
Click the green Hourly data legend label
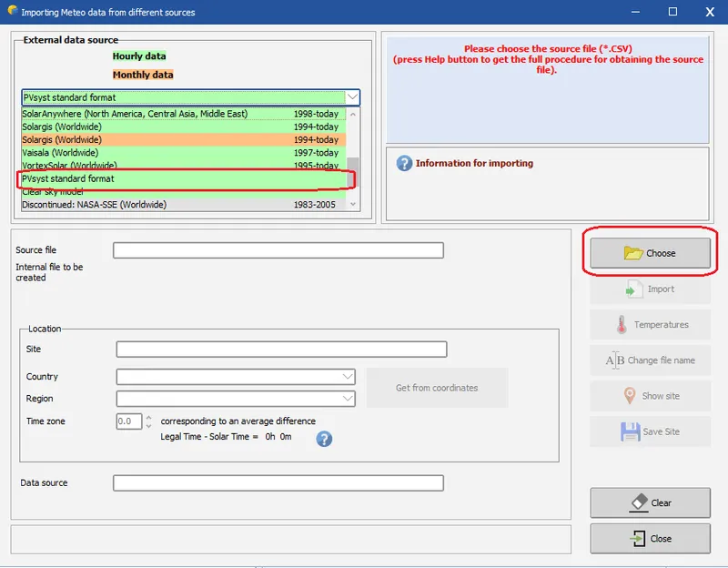coord(139,56)
